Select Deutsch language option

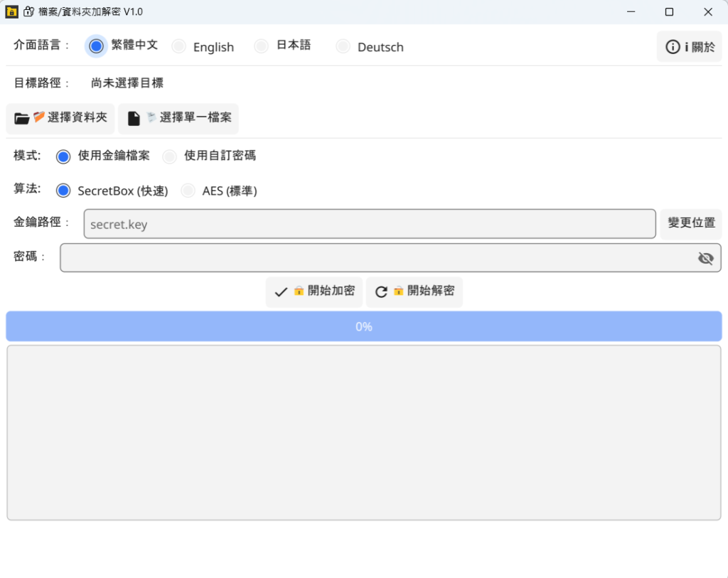[343, 47]
